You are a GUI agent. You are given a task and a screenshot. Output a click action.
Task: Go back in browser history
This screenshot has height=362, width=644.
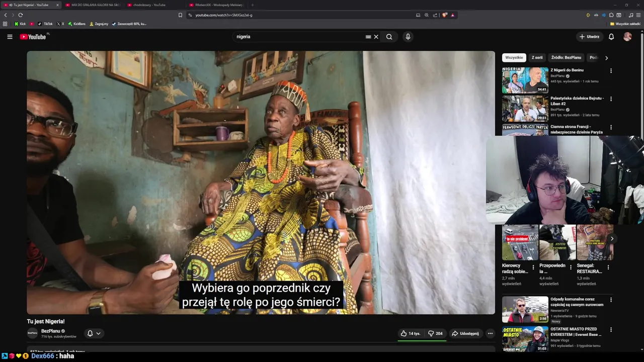(6, 15)
